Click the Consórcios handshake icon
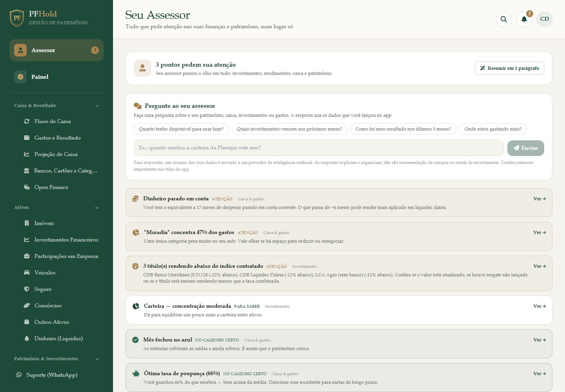 (x=27, y=306)
